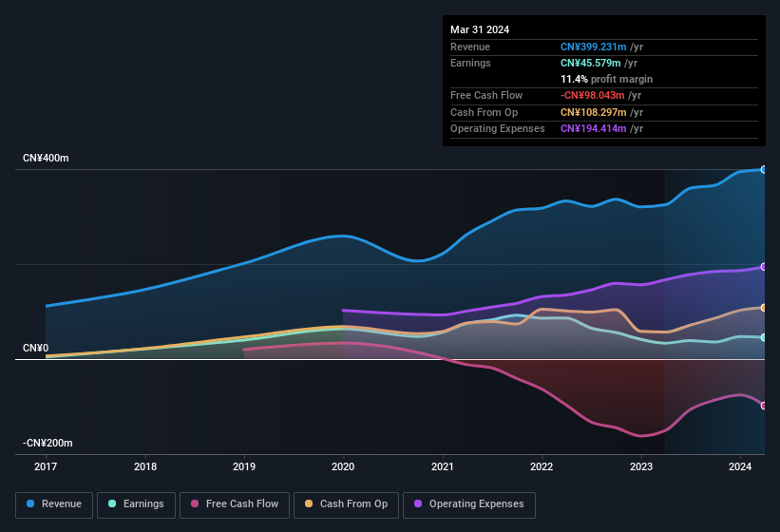
Task: Toggle the Free Cash Flow legend button
Action: pyautogui.click(x=235, y=504)
